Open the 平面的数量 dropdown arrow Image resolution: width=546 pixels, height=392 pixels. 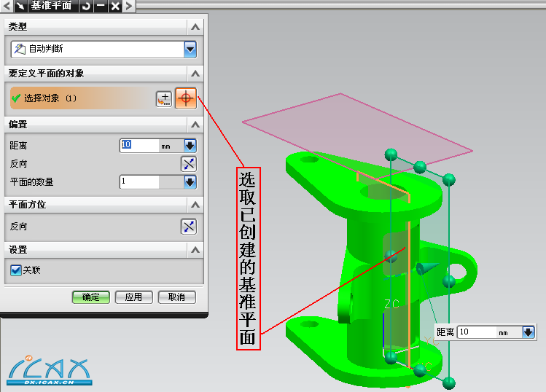190,182
